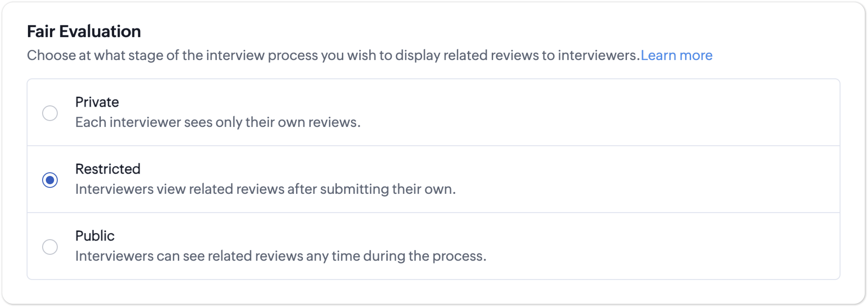Click the "Public" option label
This screenshot has width=868, height=307.
tap(95, 236)
